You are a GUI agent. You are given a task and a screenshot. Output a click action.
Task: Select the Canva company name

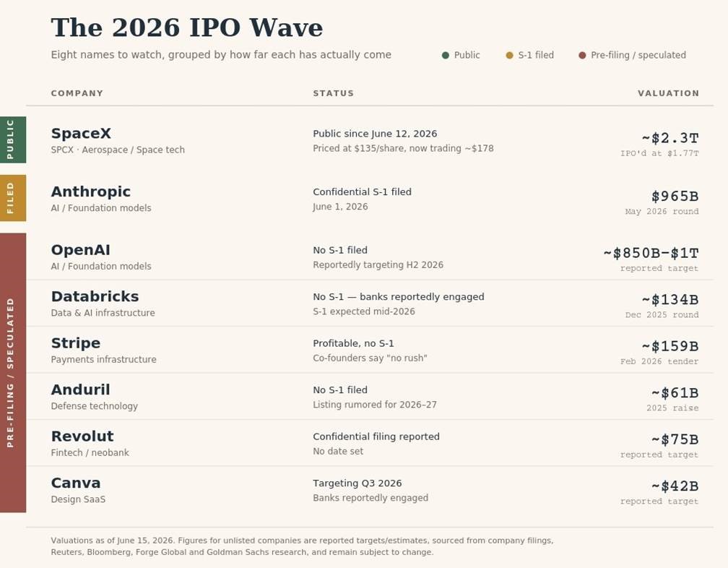pyautogui.click(x=76, y=483)
